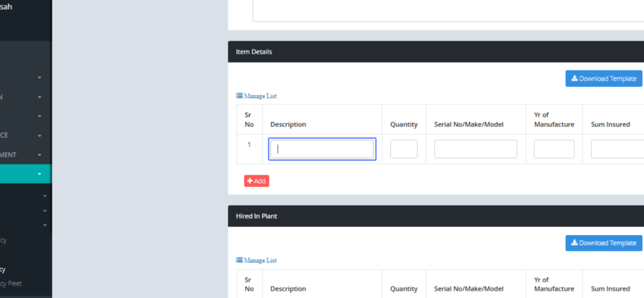
Task: Select the Serial No/Make/Model text box
Action: [475, 149]
